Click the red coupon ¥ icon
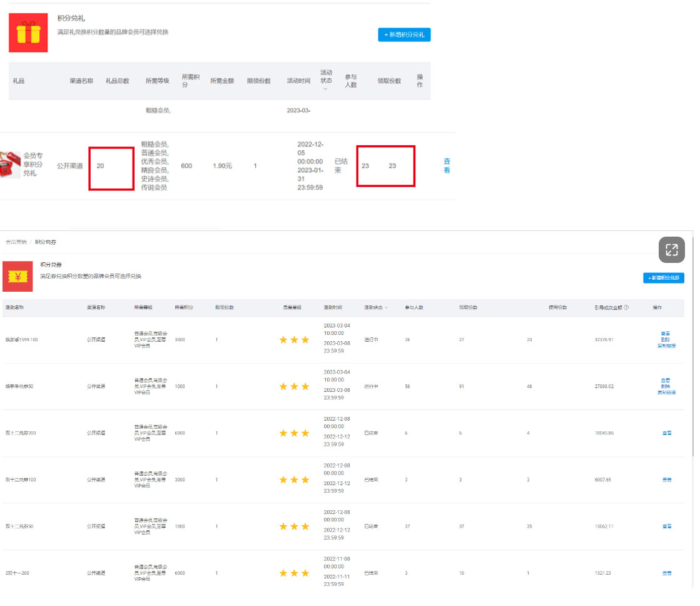Screen dimensions: 700x606 click(18, 276)
